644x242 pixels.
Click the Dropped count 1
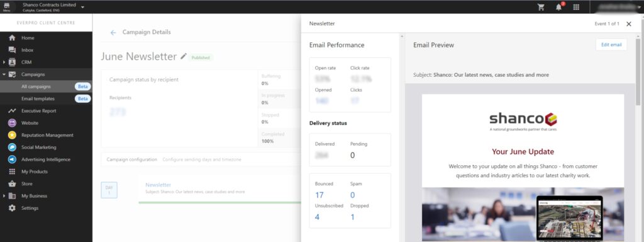click(x=352, y=217)
